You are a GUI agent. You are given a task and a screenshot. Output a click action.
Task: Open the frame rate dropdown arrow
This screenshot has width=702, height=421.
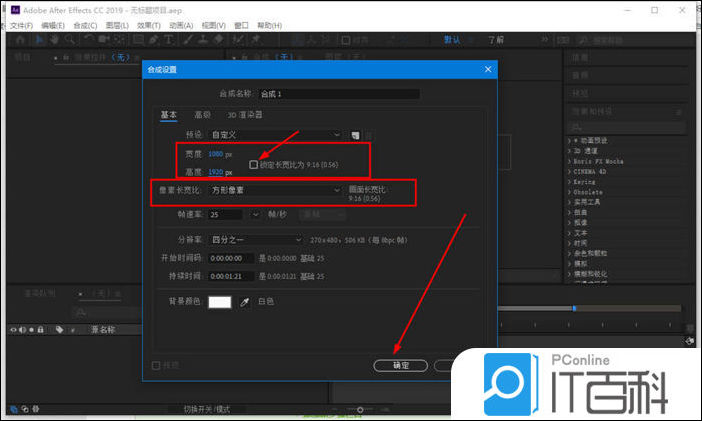(x=255, y=215)
